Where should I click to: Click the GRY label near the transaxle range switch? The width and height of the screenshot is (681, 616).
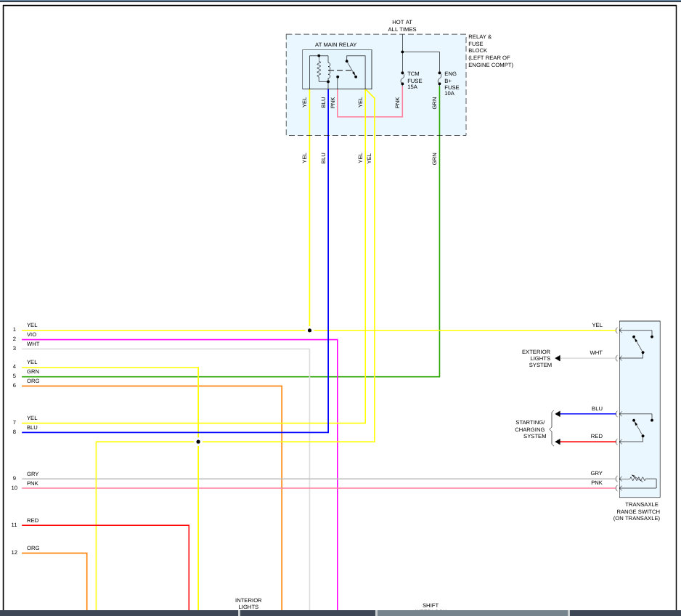(x=596, y=473)
